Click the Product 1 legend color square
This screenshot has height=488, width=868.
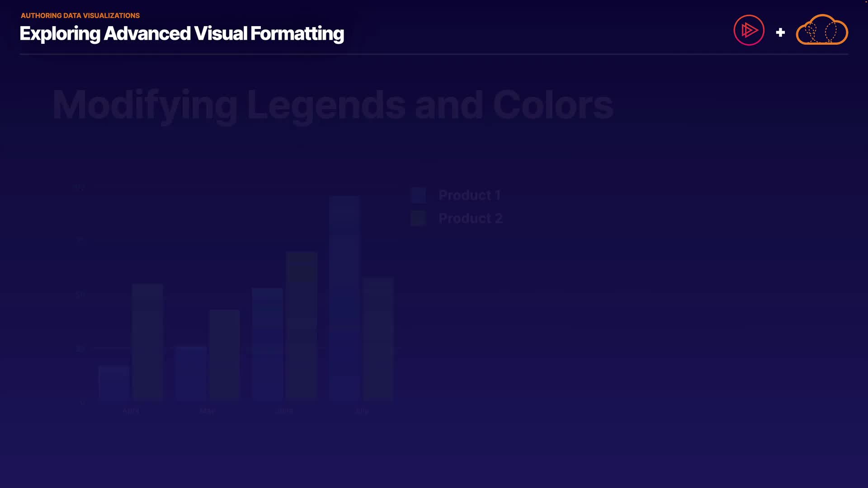pyautogui.click(x=418, y=195)
